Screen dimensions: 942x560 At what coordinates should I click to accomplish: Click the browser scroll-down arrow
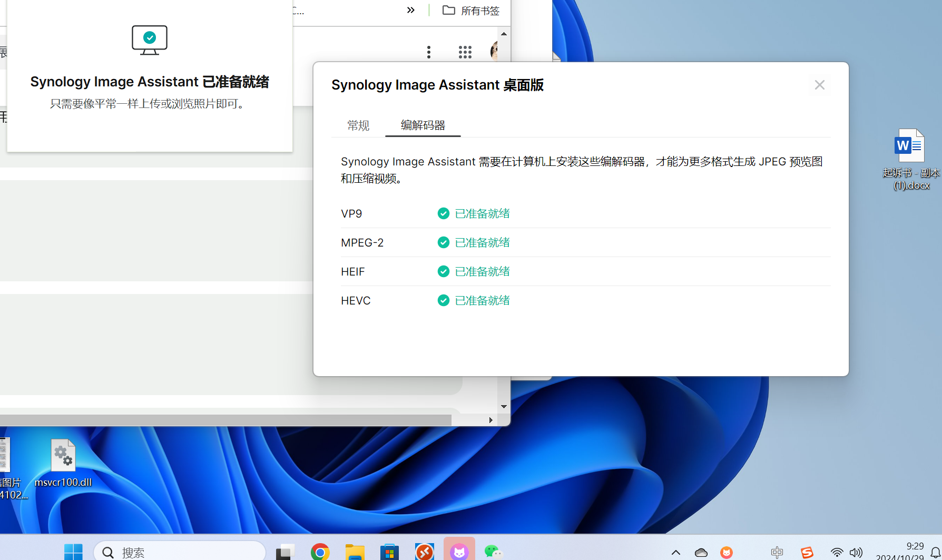click(x=504, y=407)
